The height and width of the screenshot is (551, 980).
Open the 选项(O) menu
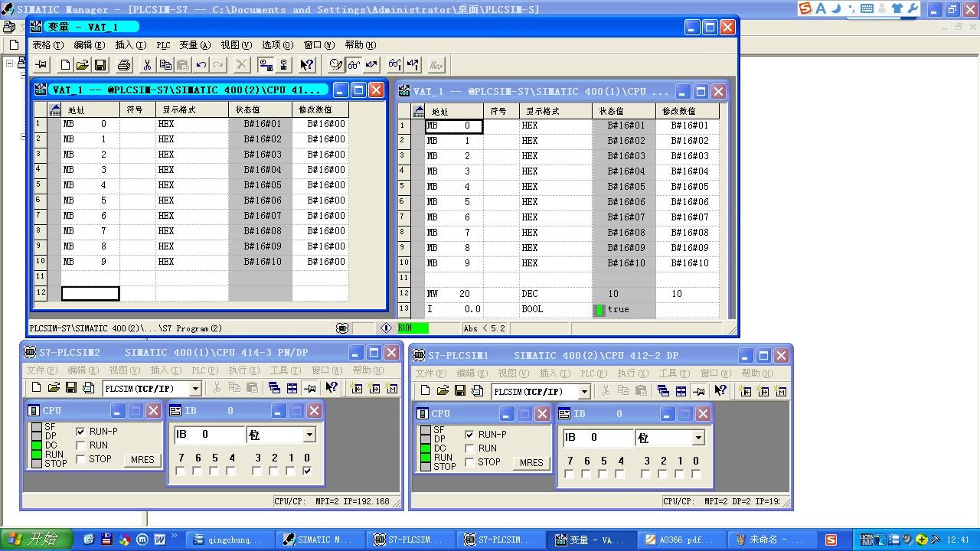click(x=277, y=45)
